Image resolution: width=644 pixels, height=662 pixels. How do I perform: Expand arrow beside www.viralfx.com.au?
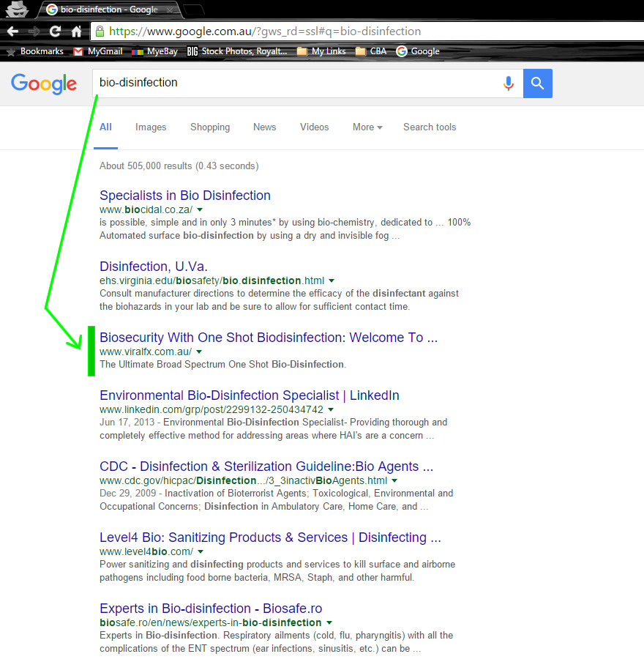199,352
